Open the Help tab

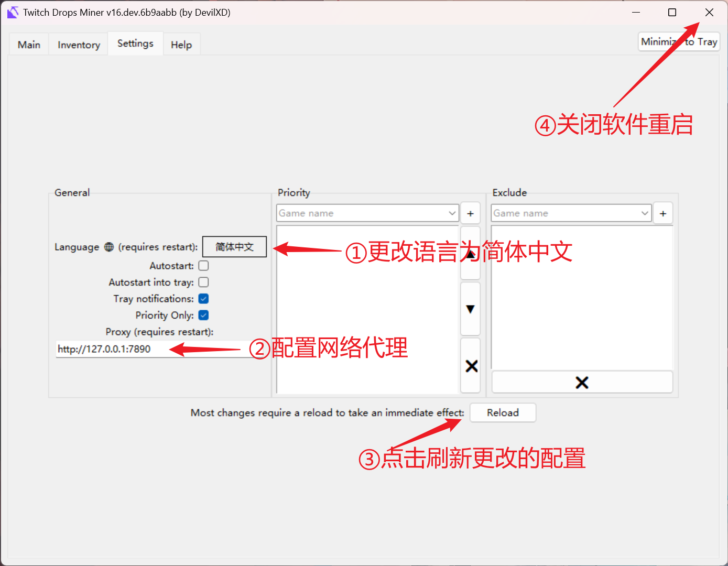[181, 45]
